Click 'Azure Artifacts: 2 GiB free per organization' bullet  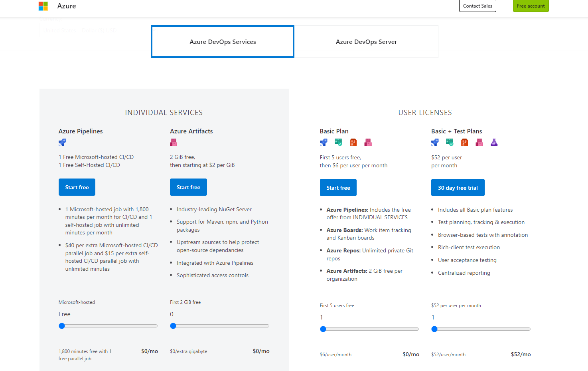[x=365, y=275]
